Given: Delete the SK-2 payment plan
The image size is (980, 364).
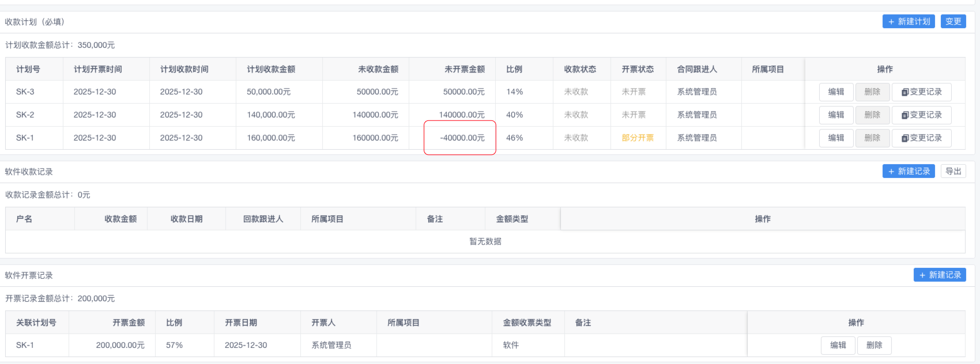Looking at the screenshot, I should point(872,115).
